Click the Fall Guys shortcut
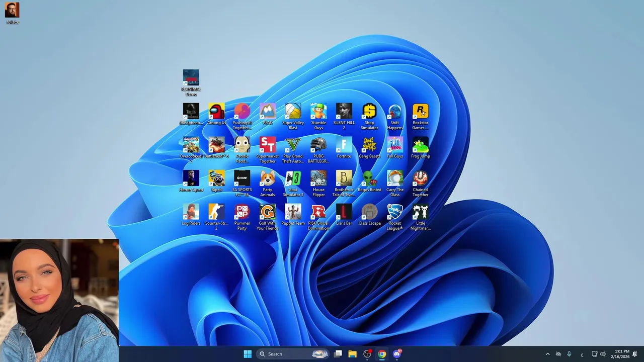Image resolution: width=644 pixels, height=362 pixels. pyautogui.click(x=395, y=148)
